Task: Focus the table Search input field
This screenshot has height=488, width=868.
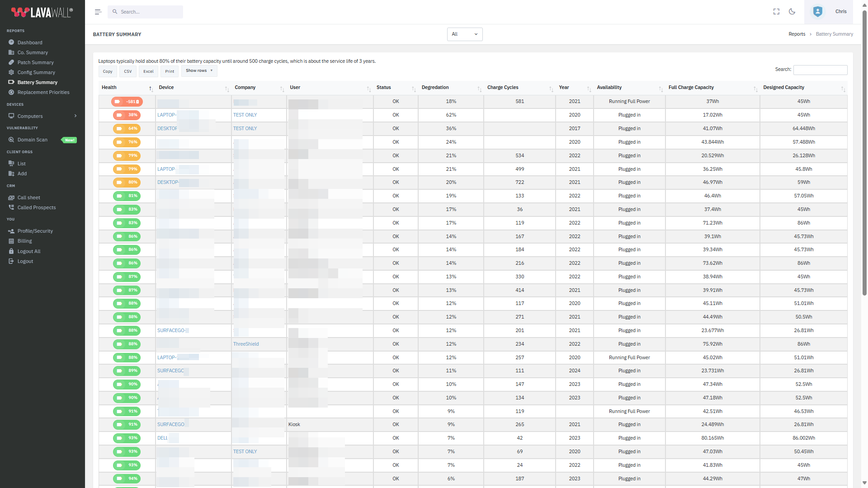Action: tap(820, 70)
